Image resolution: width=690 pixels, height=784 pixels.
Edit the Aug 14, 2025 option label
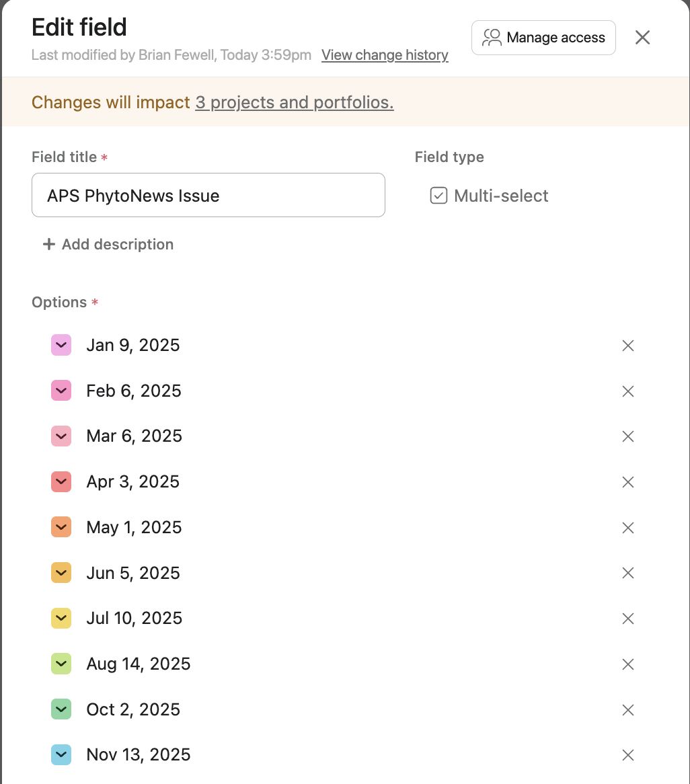click(139, 664)
